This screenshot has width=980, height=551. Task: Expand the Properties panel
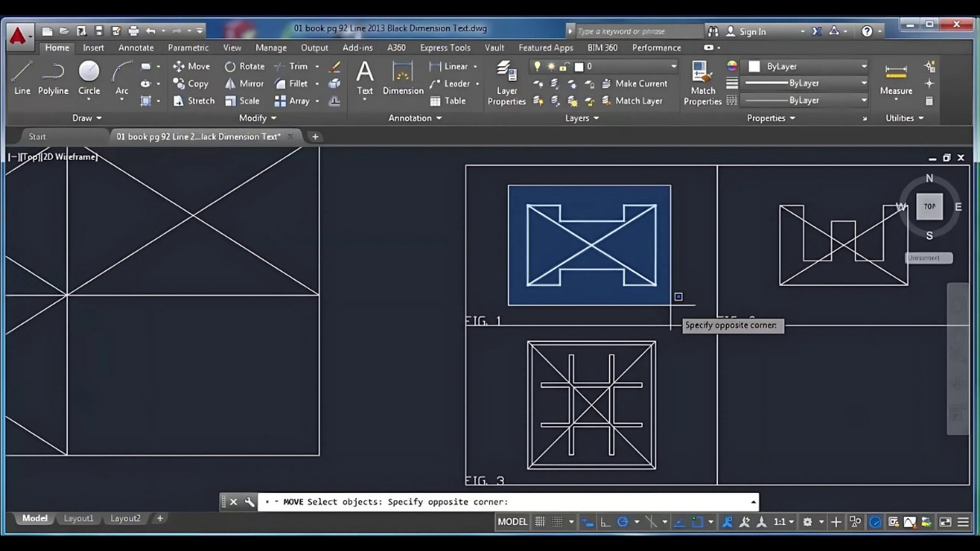[x=771, y=118]
